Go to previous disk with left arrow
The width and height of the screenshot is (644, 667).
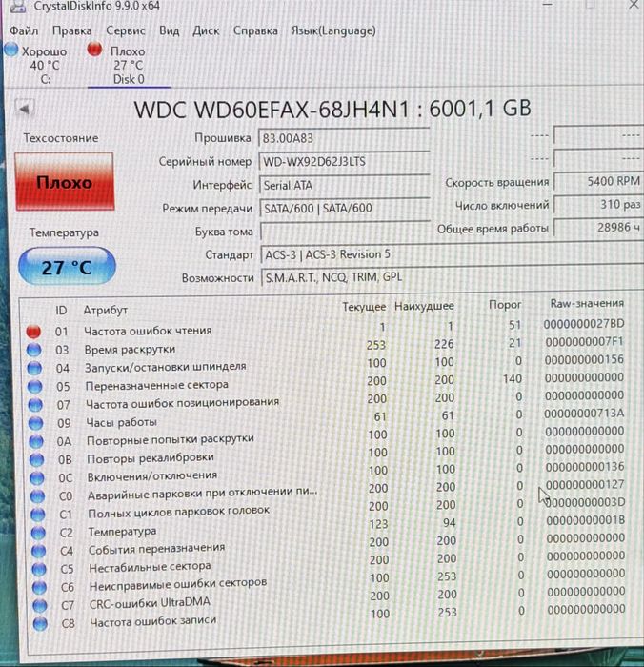[x=24, y=110]
